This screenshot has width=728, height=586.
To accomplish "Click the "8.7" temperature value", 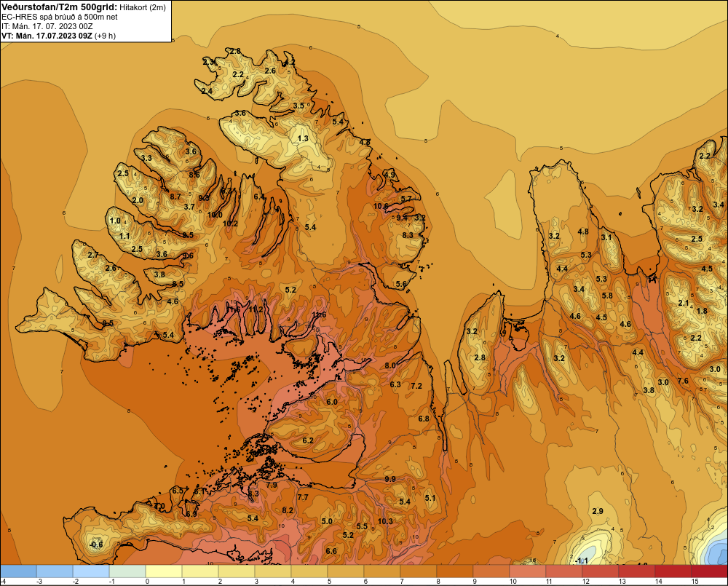I will (x=175, y=197).
